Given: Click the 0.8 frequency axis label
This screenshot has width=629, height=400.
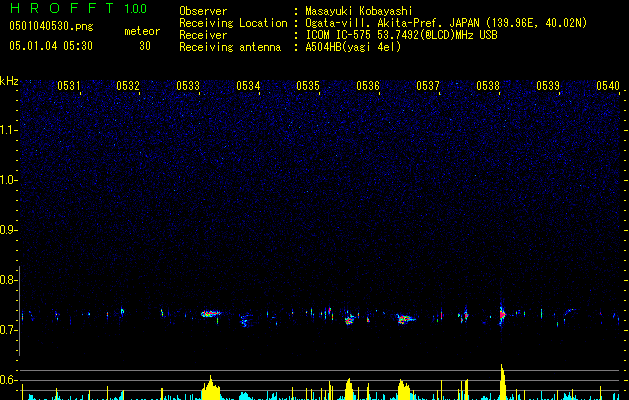Looking at the screenshot, I should pyautogui.click(x=9, y=280).
